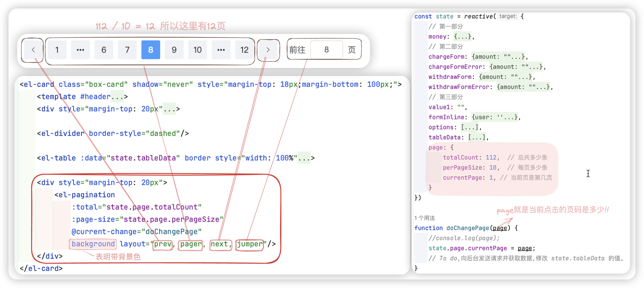The height and width of the screenshot is (288, 644).
Task: Expand the folded tableData array
Action: tap(477, 137)
